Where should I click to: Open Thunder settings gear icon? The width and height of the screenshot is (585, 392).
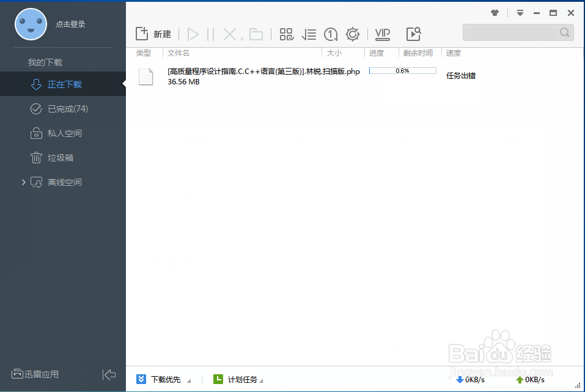pos(352,34)
